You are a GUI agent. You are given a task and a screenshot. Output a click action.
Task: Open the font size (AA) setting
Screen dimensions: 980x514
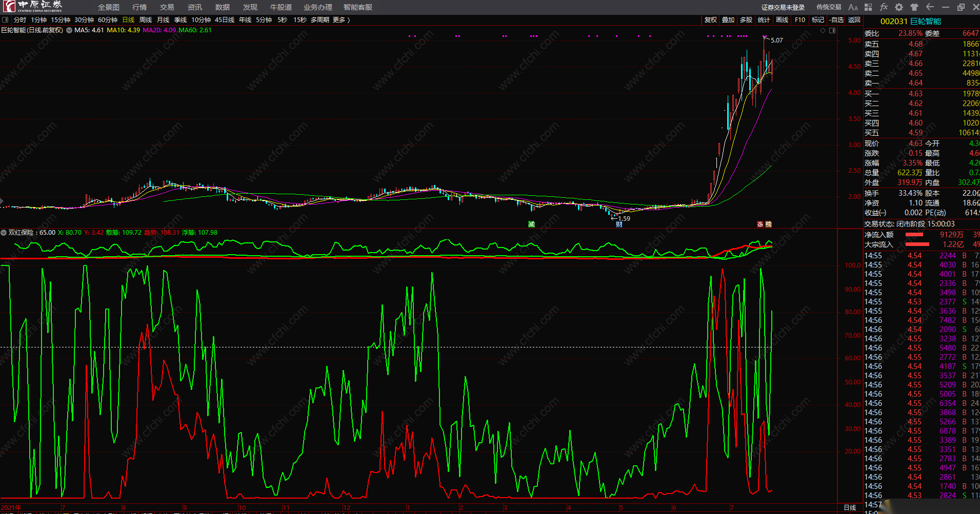853,7
